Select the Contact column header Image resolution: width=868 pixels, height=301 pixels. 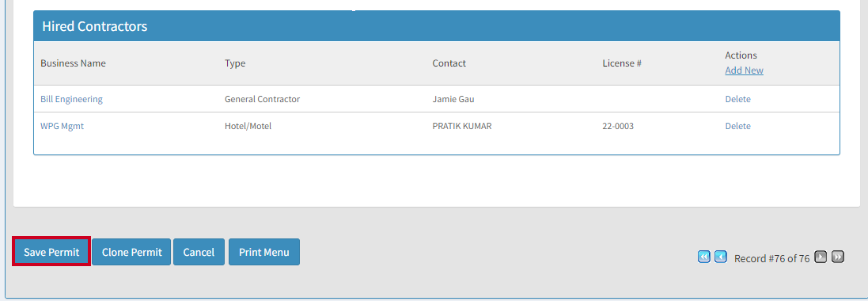[x=449, y=63]
